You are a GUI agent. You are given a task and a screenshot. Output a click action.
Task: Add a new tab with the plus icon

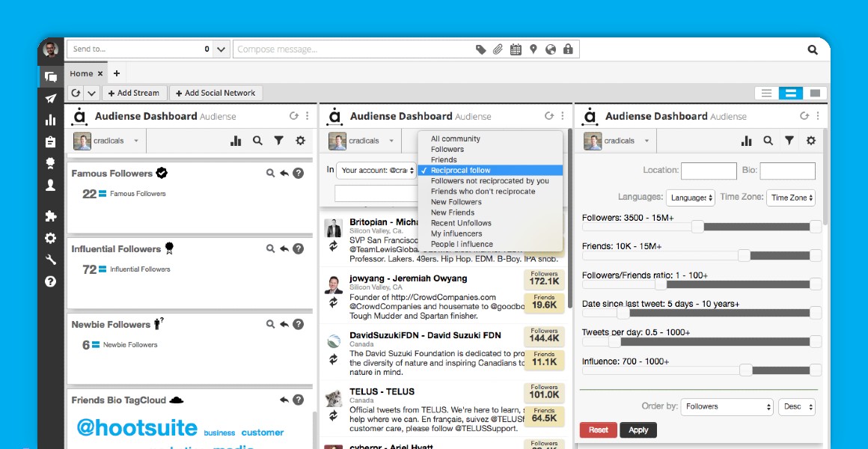pos(116,73)
